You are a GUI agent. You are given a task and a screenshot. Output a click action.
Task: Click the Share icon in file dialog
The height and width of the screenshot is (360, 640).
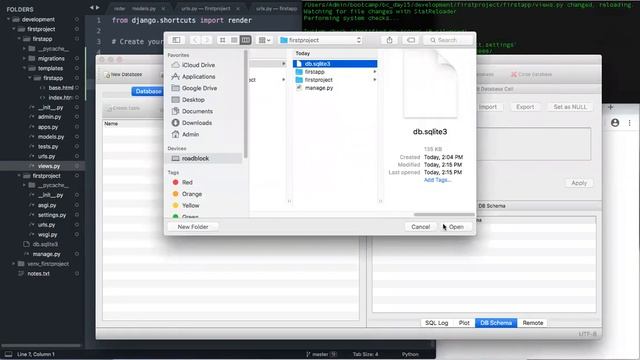(389, 40)
